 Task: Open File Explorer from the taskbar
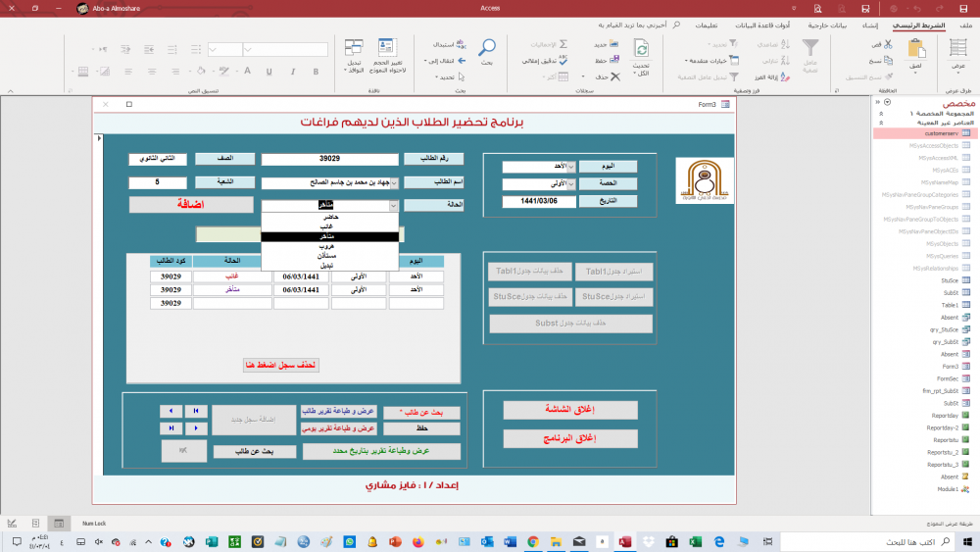(x=556, y=542)
